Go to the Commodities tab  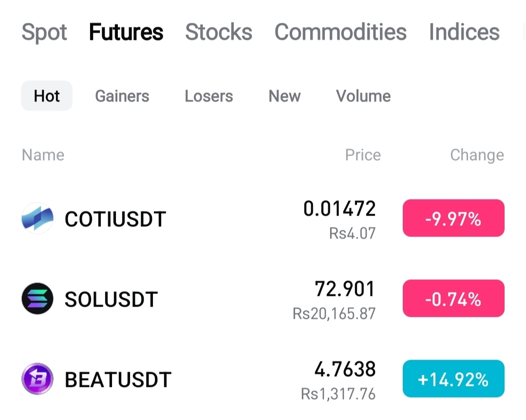340,32
